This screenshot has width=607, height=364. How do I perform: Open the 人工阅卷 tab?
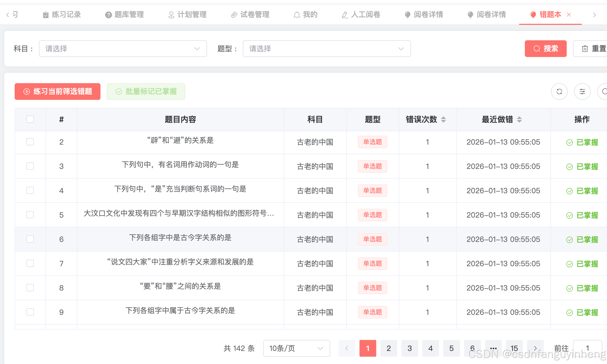[361, 15]
